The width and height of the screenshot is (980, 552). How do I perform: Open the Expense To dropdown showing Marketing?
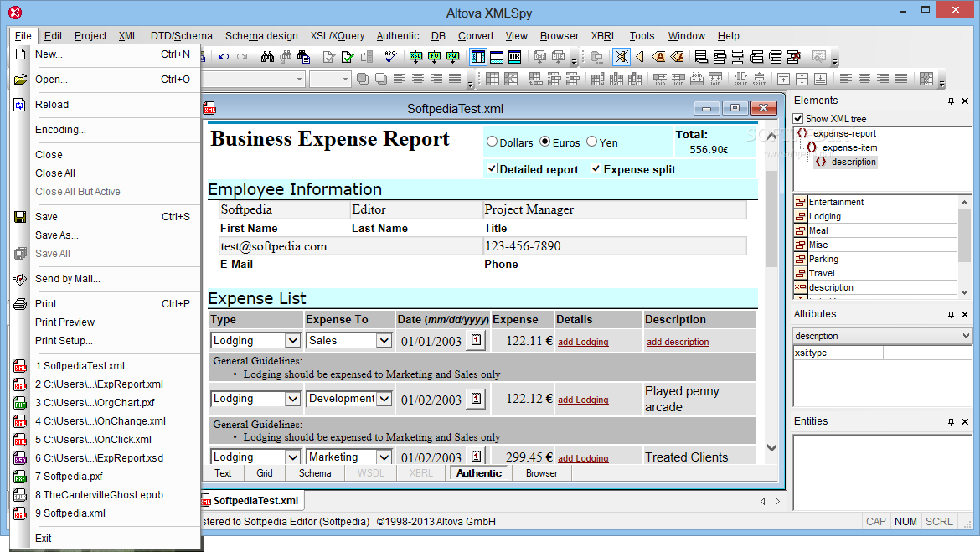click(x=384, y=457)
